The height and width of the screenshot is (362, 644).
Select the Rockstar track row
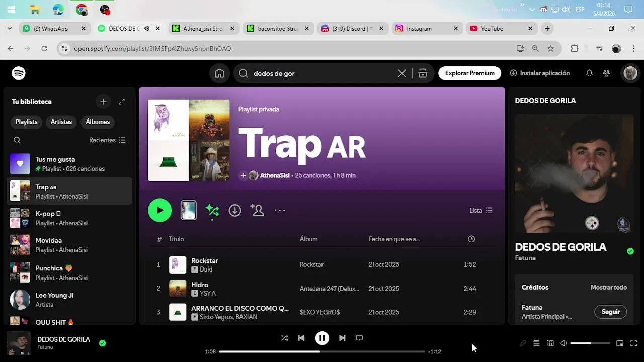[x=322, y=265]
